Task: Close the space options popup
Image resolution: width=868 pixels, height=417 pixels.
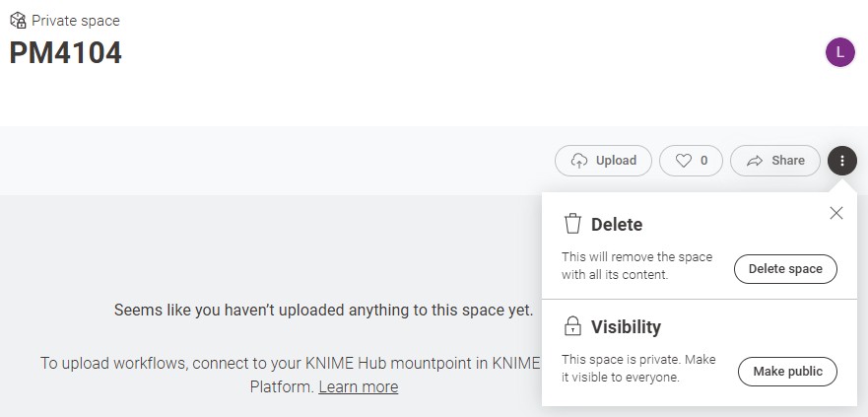Action: [836, 213]
